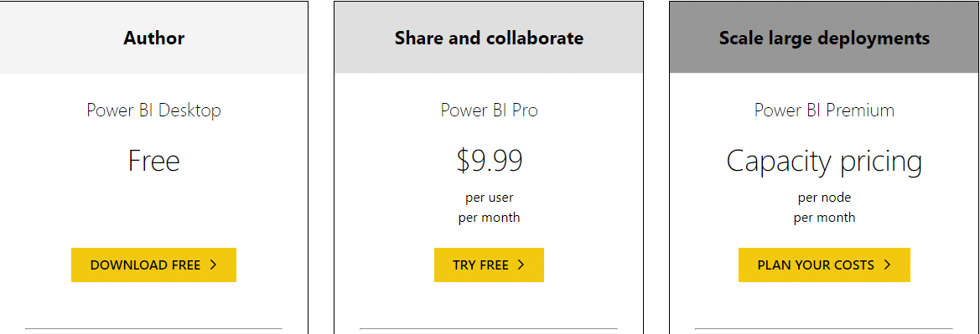Click the Power BI Premium product name

coord(824,110)
